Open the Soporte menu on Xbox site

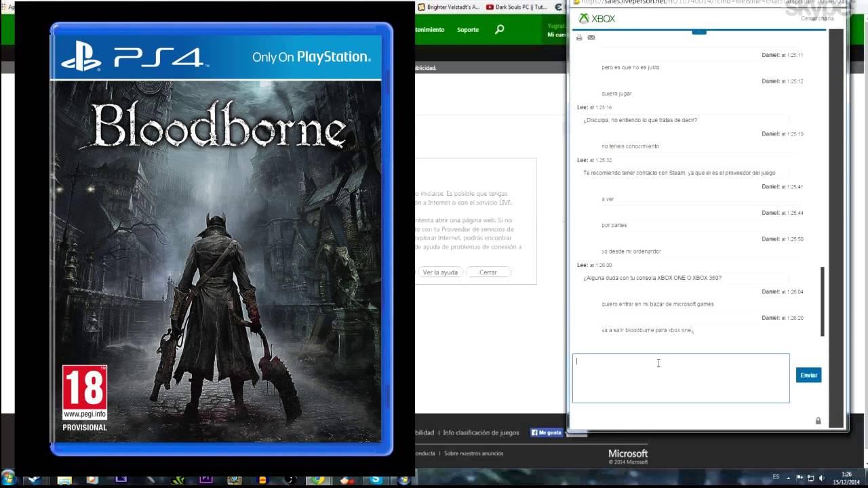click(x=468, y=30)
